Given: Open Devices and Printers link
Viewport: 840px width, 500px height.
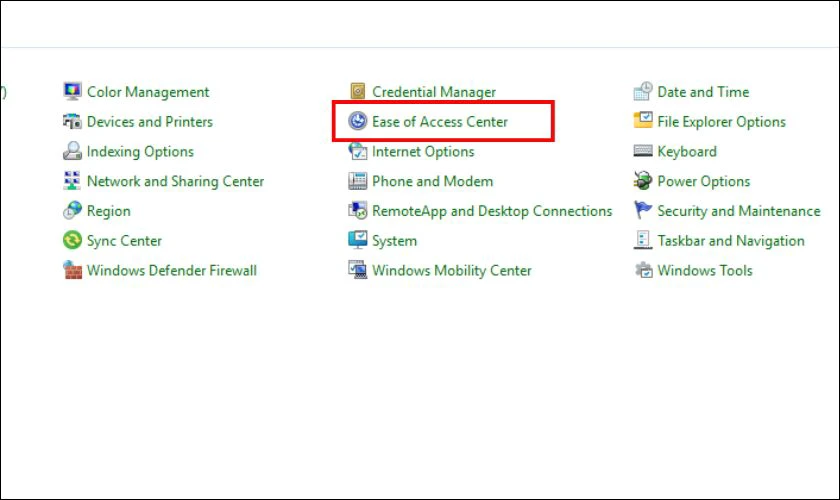Looking at the screenshot, I should click(x=149, y=122).
